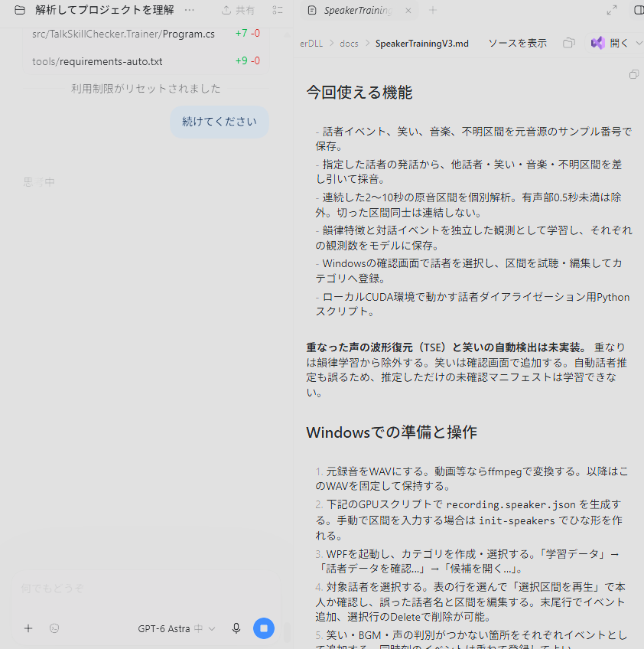644x649 pixels.
Task: Click the Windowsでの準備と操作 heading
Action: 392,432
